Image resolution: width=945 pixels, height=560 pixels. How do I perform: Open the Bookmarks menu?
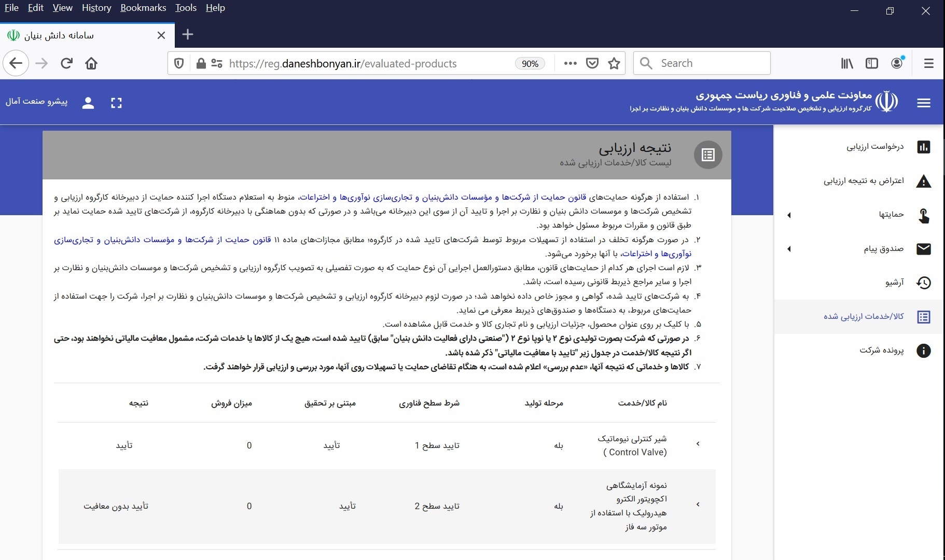(x=143, y=8)
